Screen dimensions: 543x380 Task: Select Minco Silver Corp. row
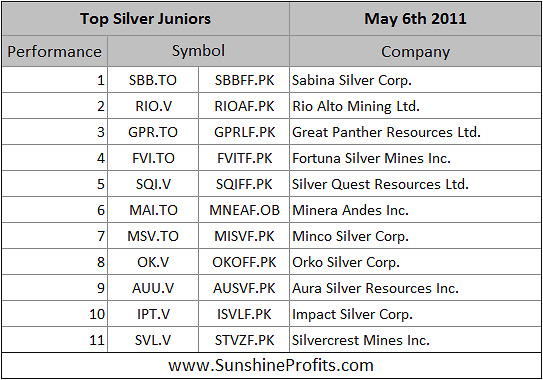(x=272, y=236)
